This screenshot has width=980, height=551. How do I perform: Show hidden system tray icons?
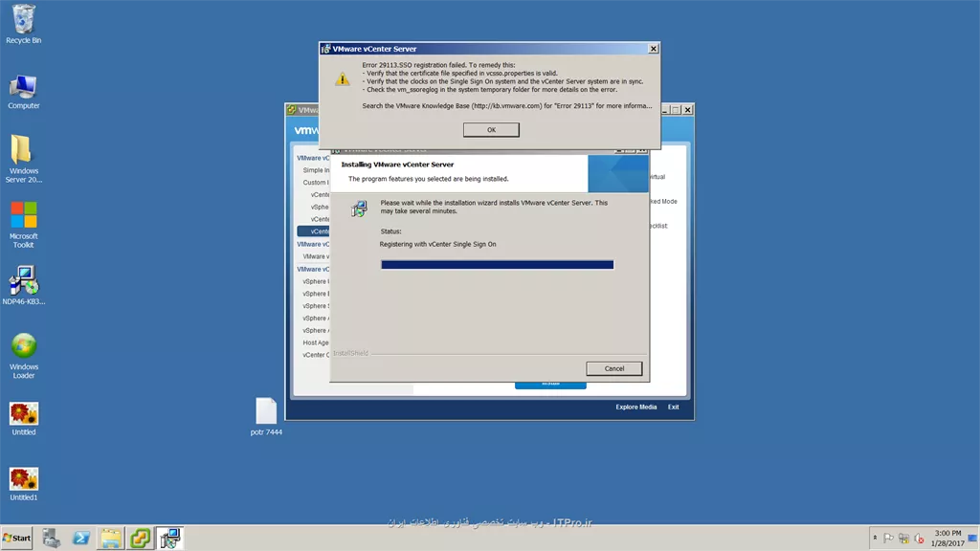point(875,538)
